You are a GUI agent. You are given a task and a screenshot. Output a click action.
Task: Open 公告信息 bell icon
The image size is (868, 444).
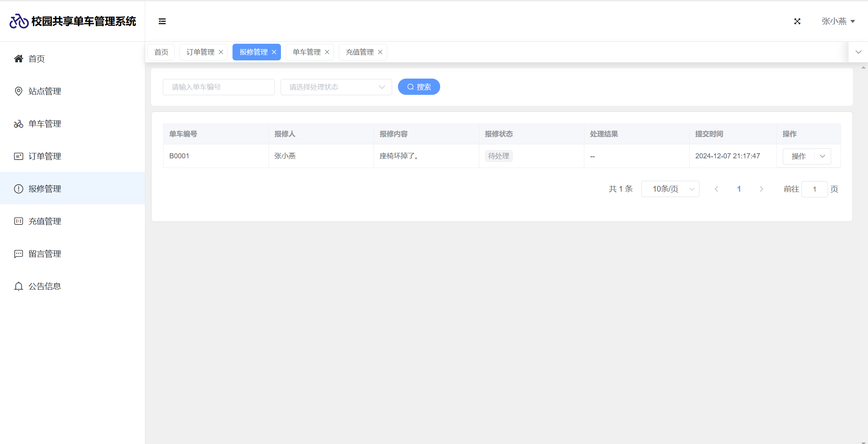tap(18, 286)
